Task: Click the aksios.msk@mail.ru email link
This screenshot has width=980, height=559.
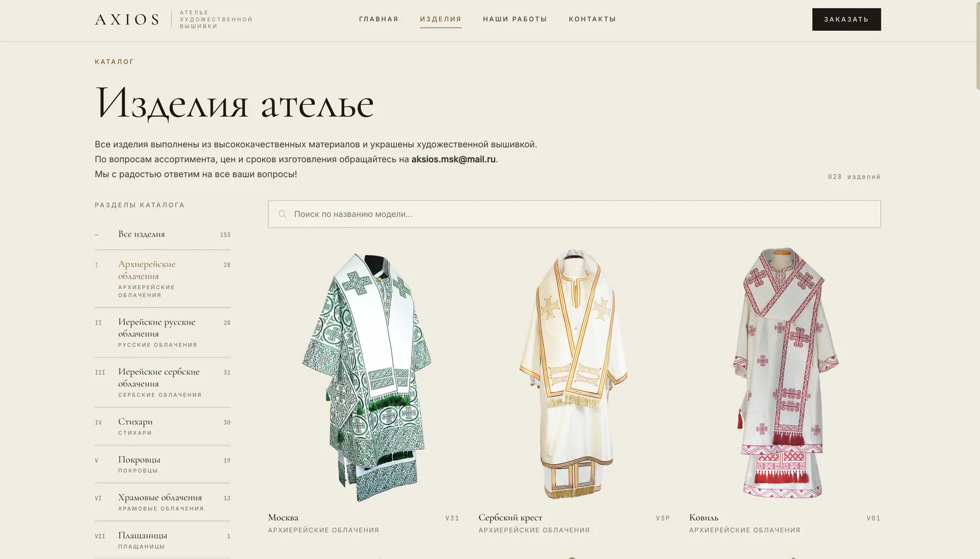Action: pos(453,159)
